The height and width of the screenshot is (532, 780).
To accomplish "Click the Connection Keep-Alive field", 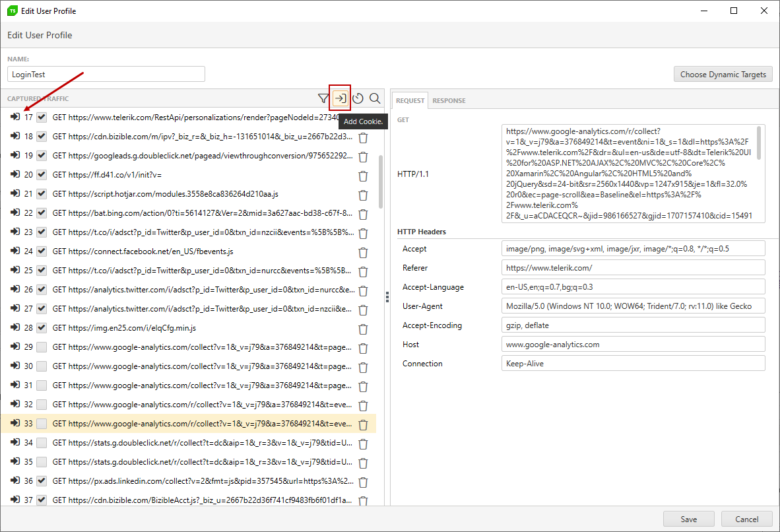I will [633, 363].
